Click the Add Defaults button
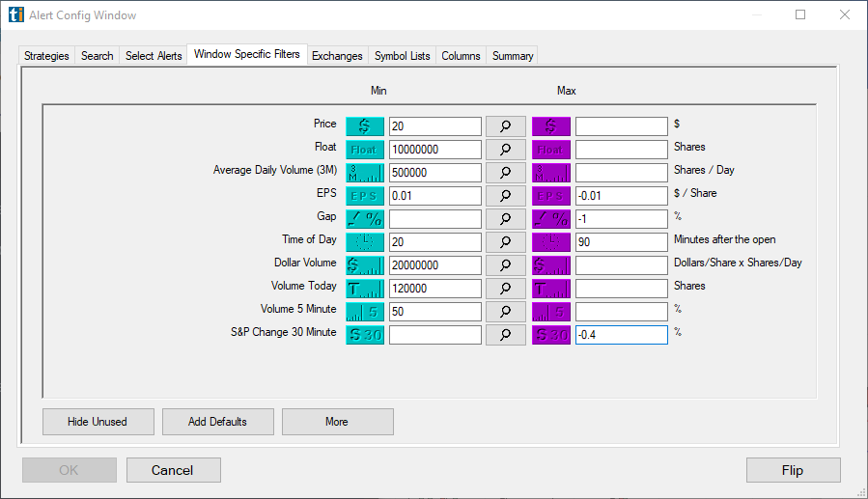 click(x=217, y=422)
